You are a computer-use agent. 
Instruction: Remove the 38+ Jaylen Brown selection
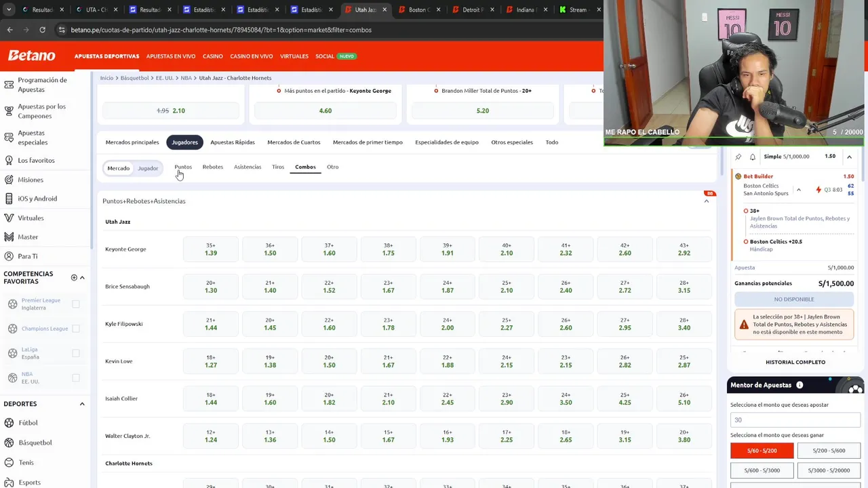(746, 211)
